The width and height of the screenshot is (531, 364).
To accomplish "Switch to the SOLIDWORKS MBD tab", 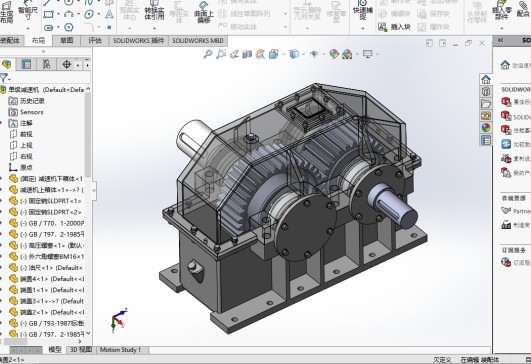I will 198,41.
